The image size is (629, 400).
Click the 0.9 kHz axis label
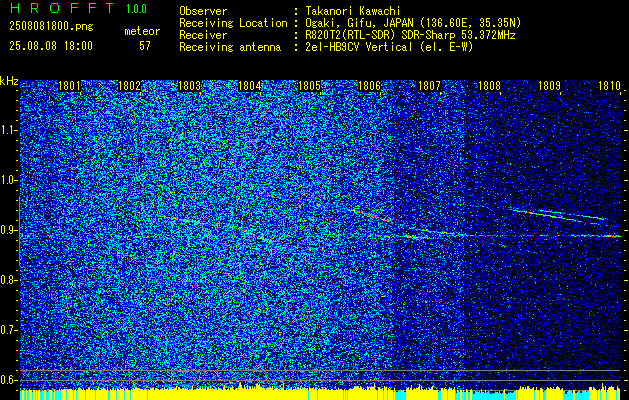coord(9,230)
